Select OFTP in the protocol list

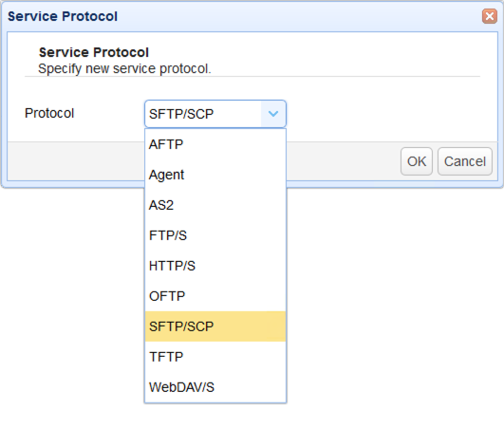pos(215,296)
